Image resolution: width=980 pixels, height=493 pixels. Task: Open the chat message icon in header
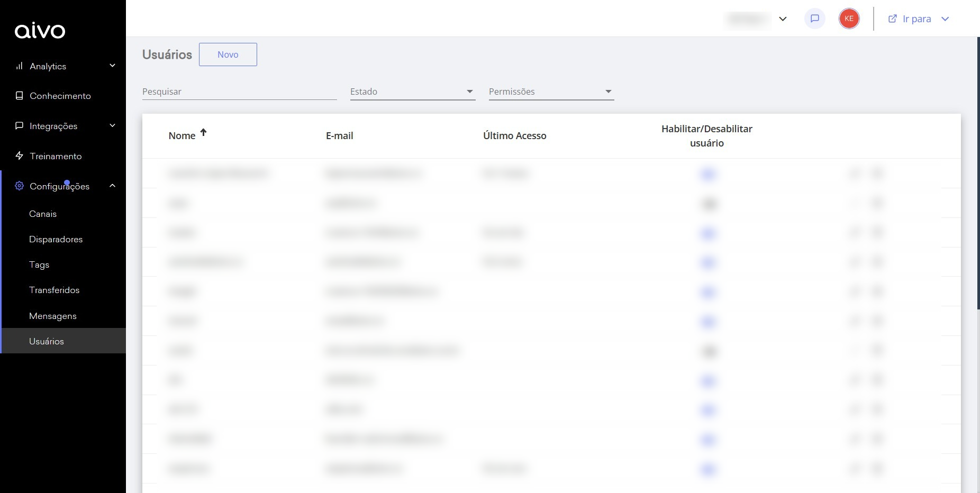point(814,19)
